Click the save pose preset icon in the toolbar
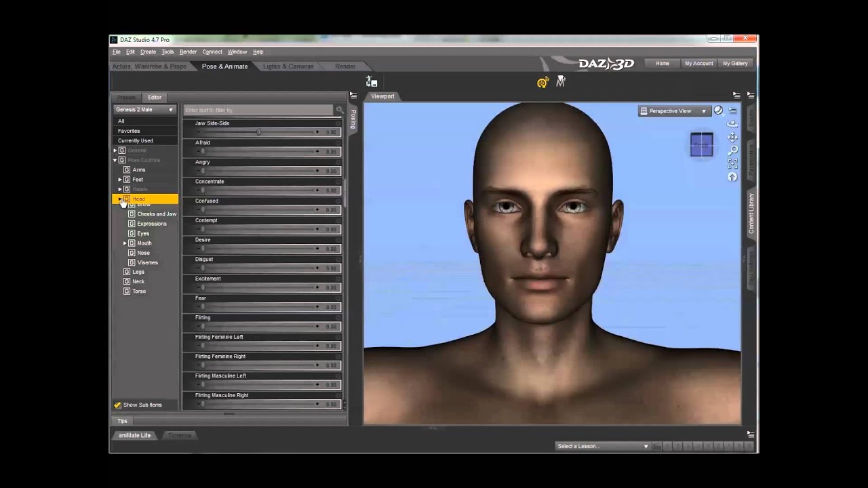868x488 pixels. tap(372, 81)
